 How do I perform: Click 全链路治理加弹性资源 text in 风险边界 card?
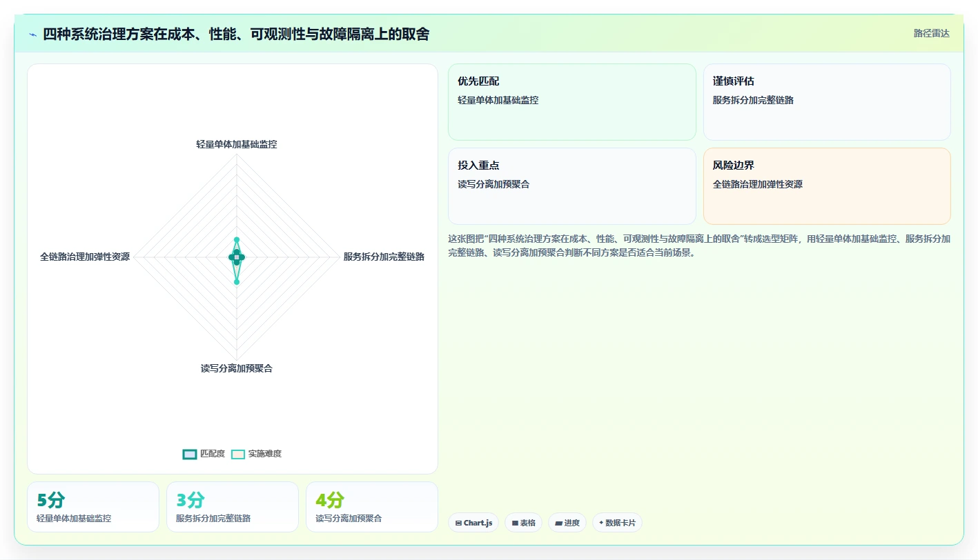[758, 184]
